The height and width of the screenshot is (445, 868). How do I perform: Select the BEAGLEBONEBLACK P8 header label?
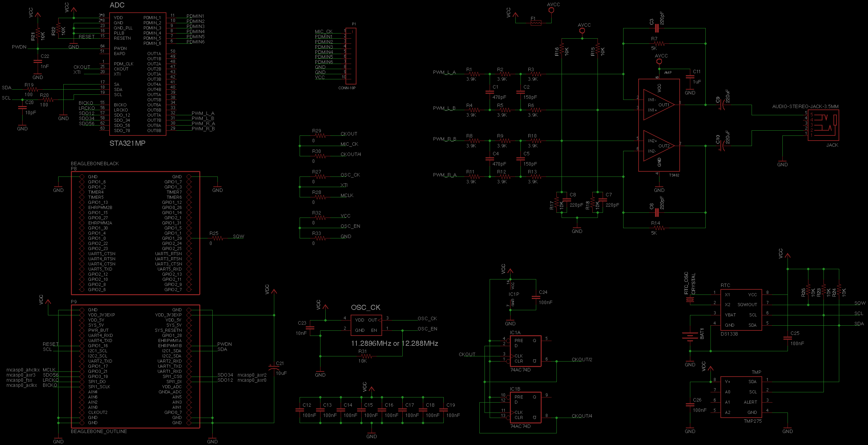coord(95,163)
